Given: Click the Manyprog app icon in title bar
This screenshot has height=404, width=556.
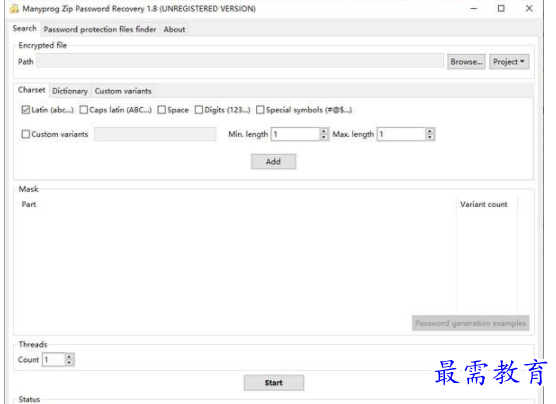Looking at the screenshot, I should (x=14, y=9).
